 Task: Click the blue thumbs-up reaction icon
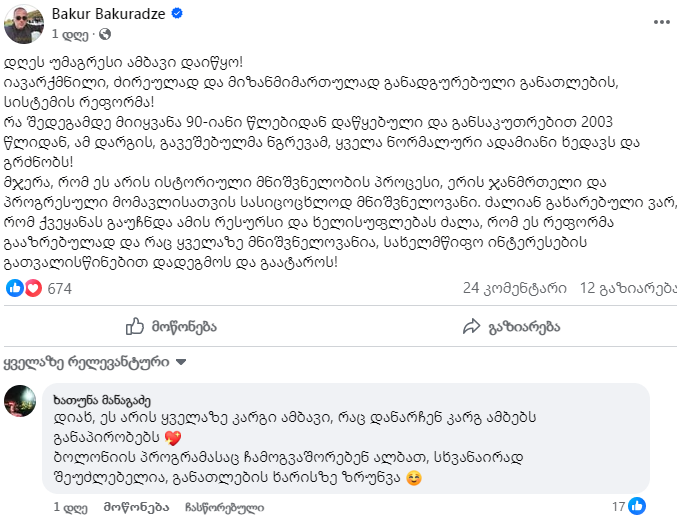15,288
